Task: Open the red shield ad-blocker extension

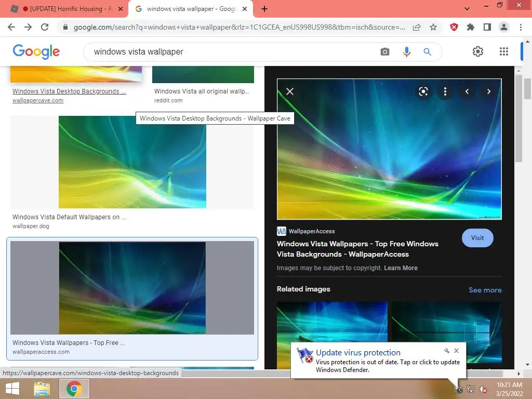Action: [454, 27]
